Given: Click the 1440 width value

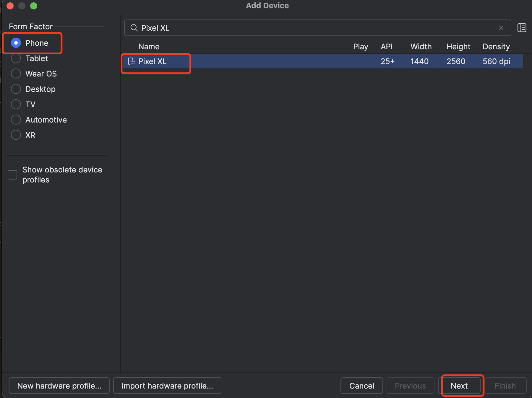Looking at the screenshot, I should tap(419, 61).
